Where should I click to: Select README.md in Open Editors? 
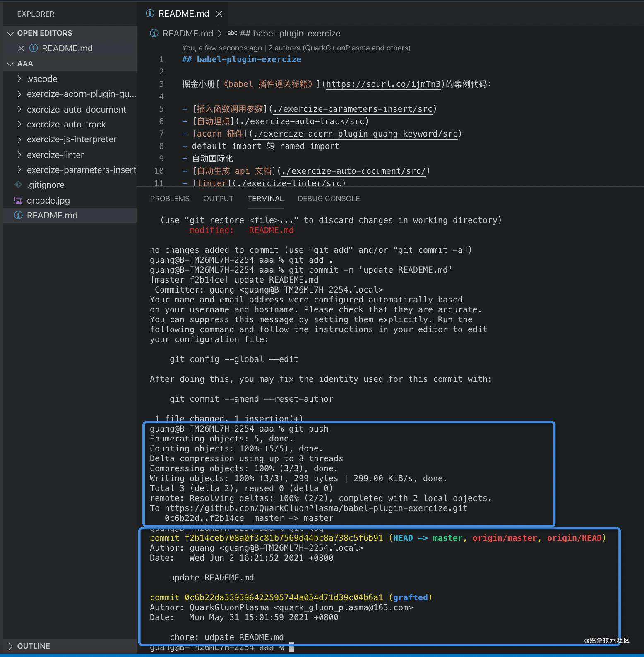[67, 48]
